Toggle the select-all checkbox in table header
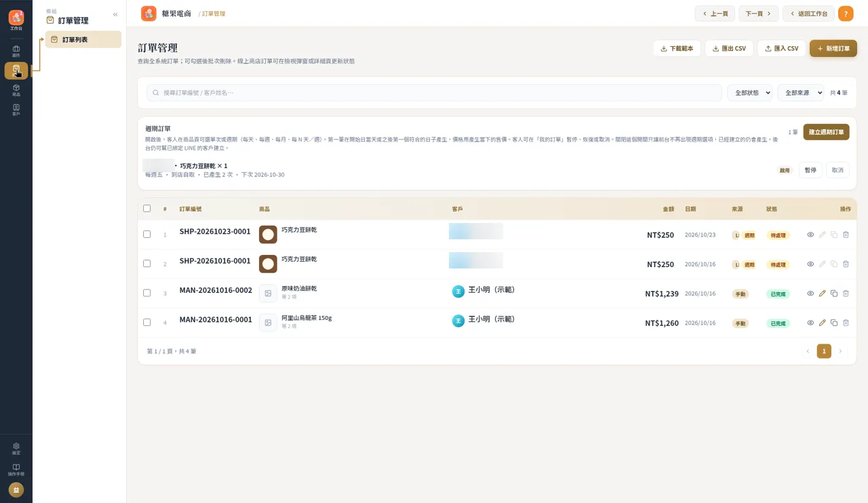 [x=146, y=209]
